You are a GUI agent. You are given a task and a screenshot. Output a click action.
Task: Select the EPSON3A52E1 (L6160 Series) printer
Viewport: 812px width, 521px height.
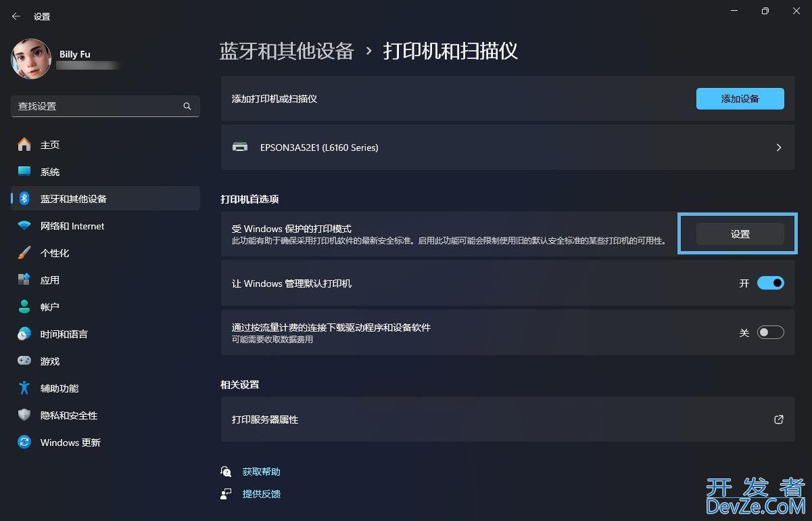point(508,147)
